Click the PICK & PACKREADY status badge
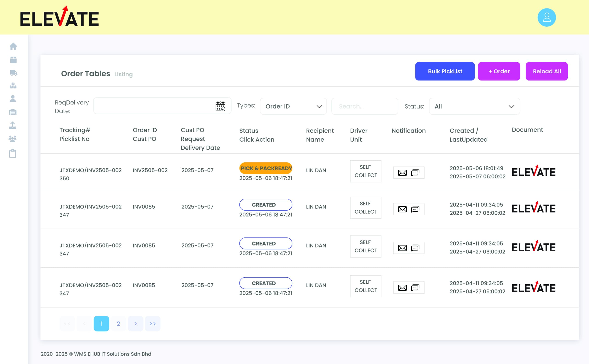 pyautogui.click(x=266, y=168)
